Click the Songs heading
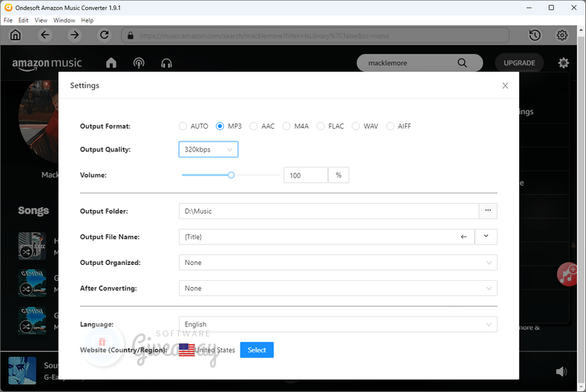 [x=33, y=211]
